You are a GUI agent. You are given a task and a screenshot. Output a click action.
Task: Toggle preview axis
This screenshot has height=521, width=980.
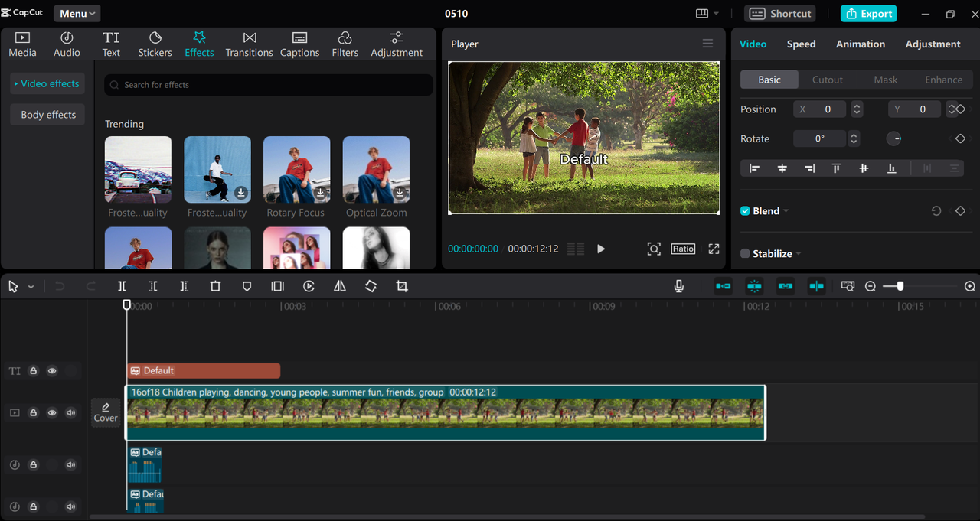(817, 286)
